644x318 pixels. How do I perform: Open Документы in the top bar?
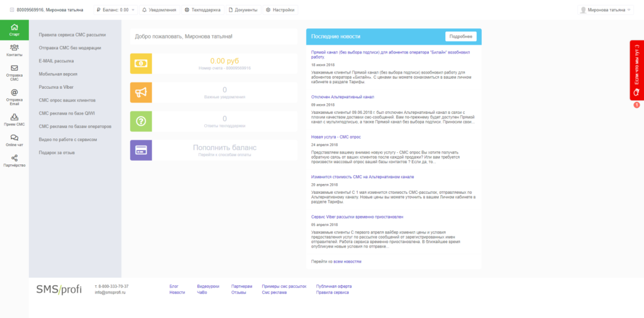point(243,10)
